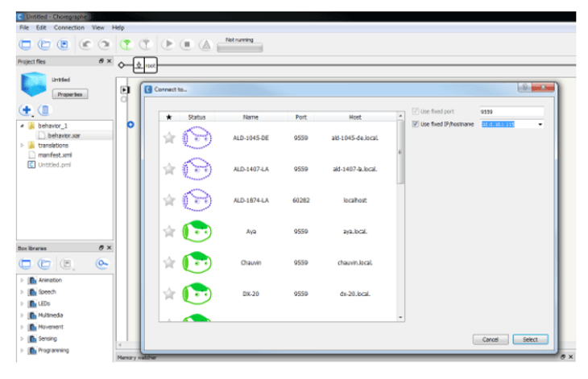
Task: Select the green Chauvin robot status icon
Action: [x=197, y=262]
